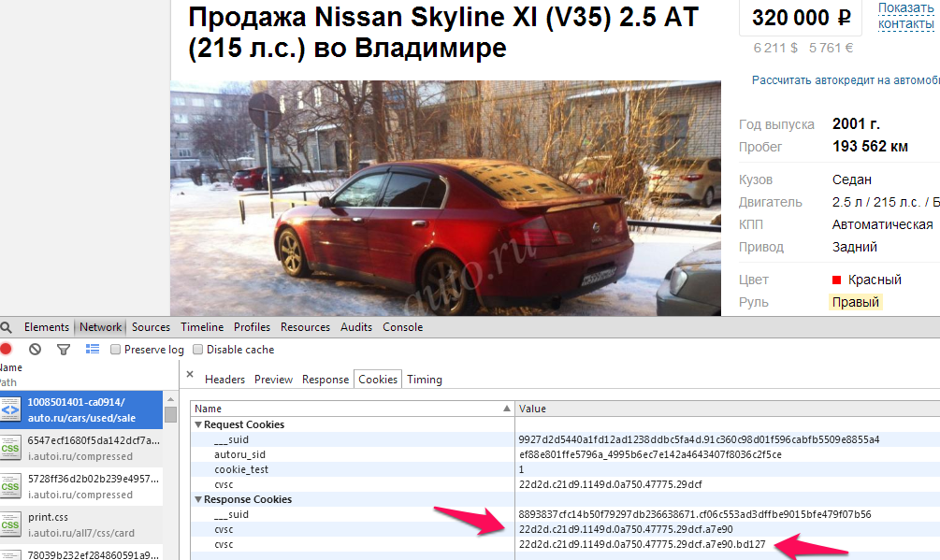Viewport: 940px width, 560px height.
Task: Switch to list view rows icon
Action: 93,349
